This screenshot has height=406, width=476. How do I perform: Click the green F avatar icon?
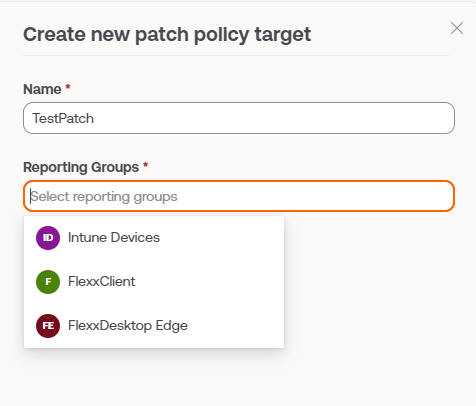48,282
